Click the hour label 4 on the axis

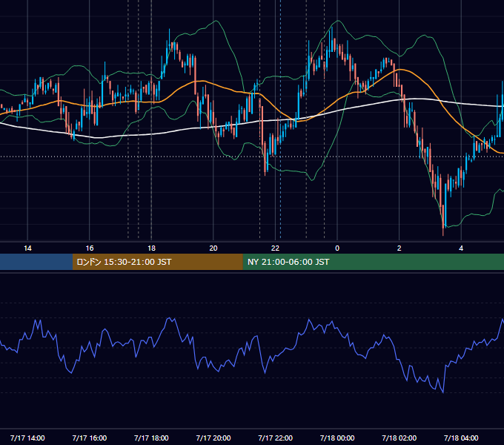[461, 248]
